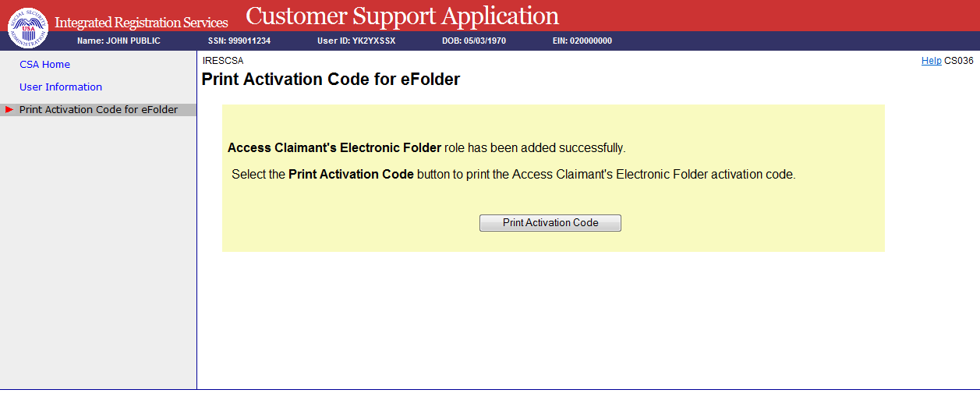The image size is (980, 418).
Task: Select Print Activation Code for eFolder menu item
Action: [x=98, y=110]
